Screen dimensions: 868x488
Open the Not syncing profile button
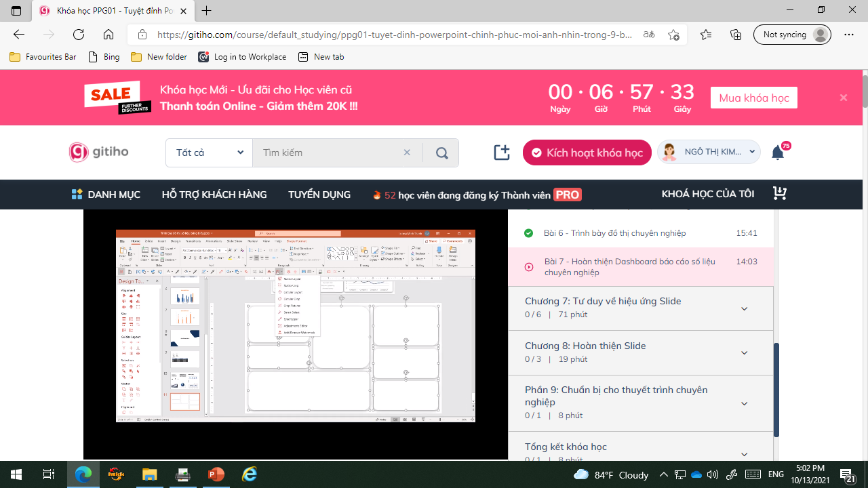click(792, 35)
